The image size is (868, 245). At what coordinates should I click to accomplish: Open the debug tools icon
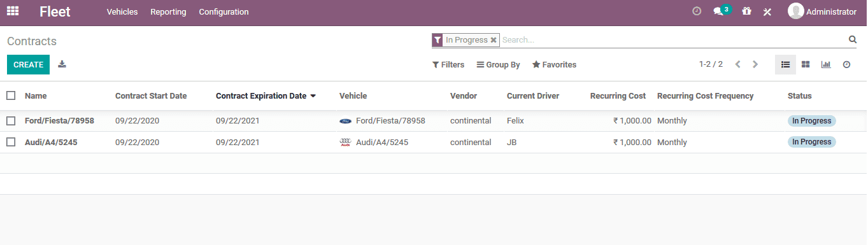(767, 11)
